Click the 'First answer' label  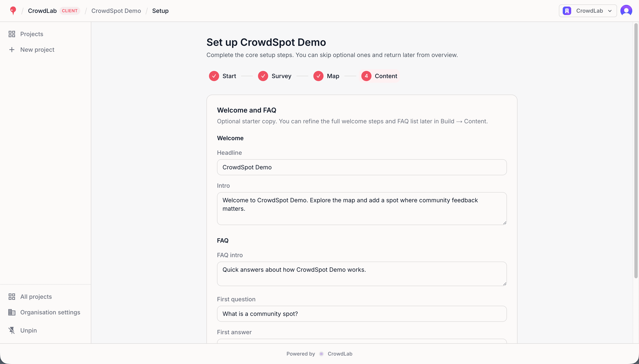click(234, 332)
